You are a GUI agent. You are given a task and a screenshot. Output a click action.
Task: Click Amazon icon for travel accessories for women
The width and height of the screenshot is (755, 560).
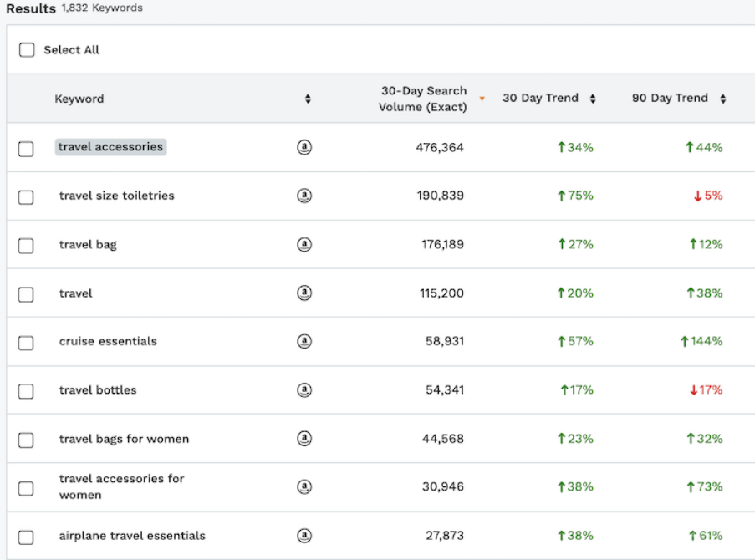coord(305,486)
